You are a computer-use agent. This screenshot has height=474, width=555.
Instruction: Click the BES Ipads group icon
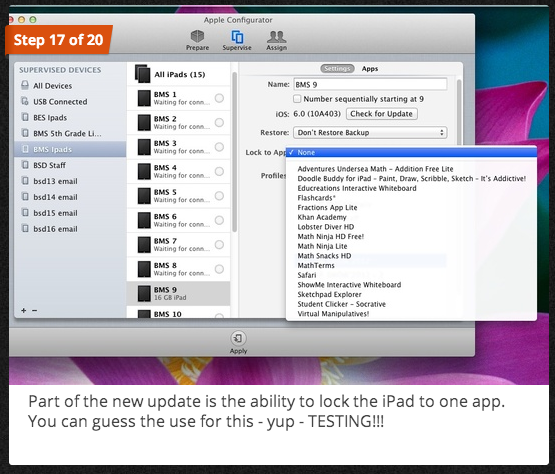click(x=25, y=117)
